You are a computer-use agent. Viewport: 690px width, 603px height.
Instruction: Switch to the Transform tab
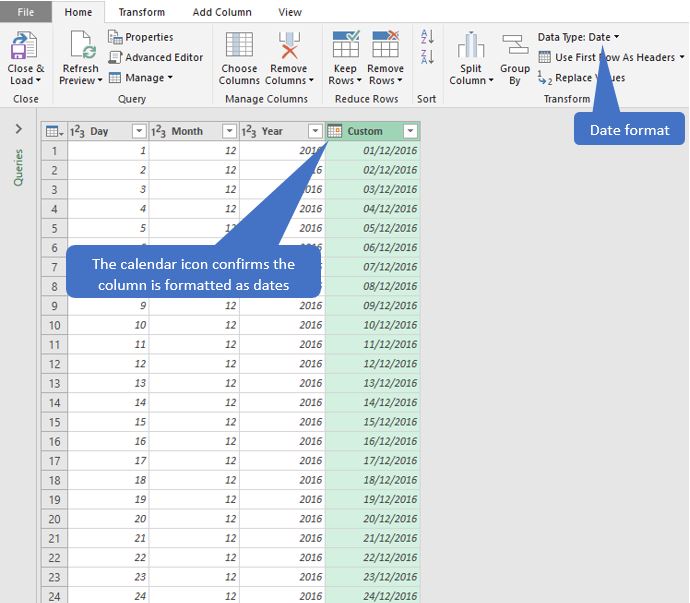[142, 12]
